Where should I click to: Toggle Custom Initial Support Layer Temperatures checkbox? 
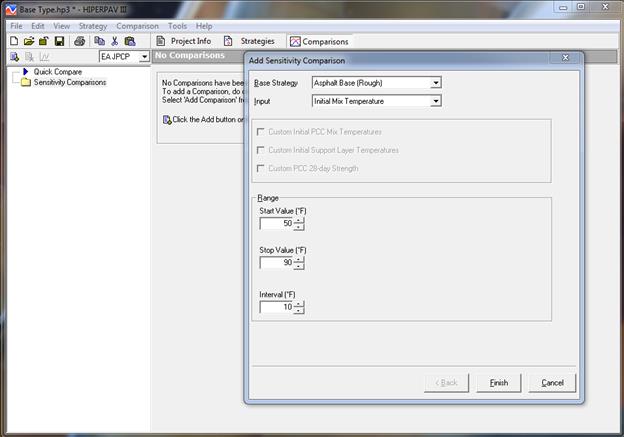point(262,150)
